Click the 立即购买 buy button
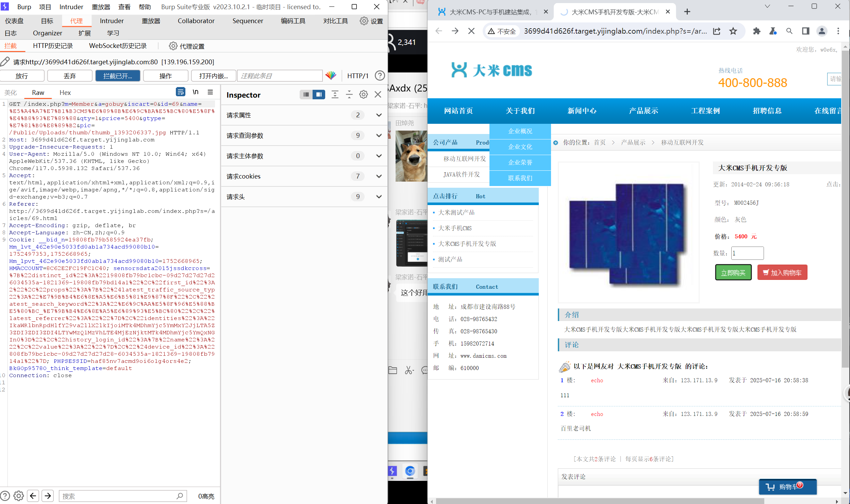Viewport: 850px width, 504px height. (x=733, y=272)
